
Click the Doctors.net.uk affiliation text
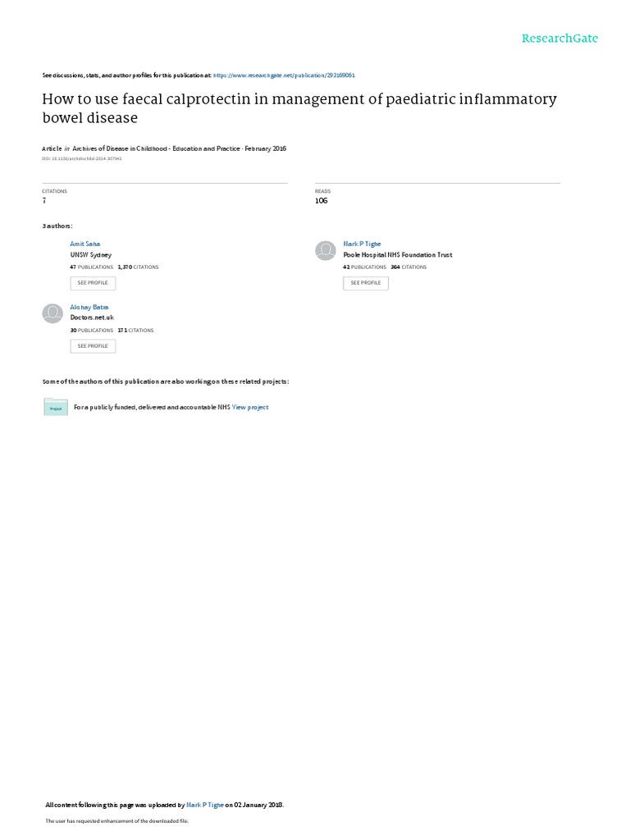[x=92, y=317]
